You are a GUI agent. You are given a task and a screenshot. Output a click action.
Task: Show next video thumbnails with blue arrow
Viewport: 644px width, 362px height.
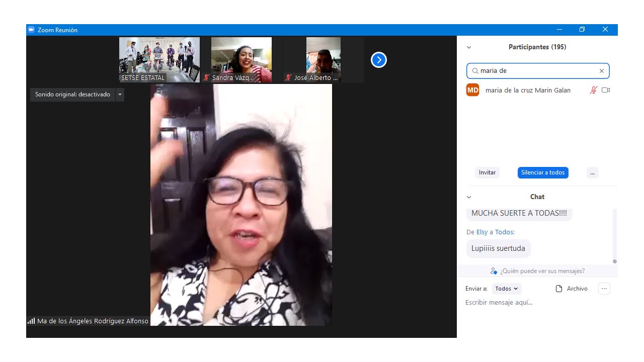[378, 60]
